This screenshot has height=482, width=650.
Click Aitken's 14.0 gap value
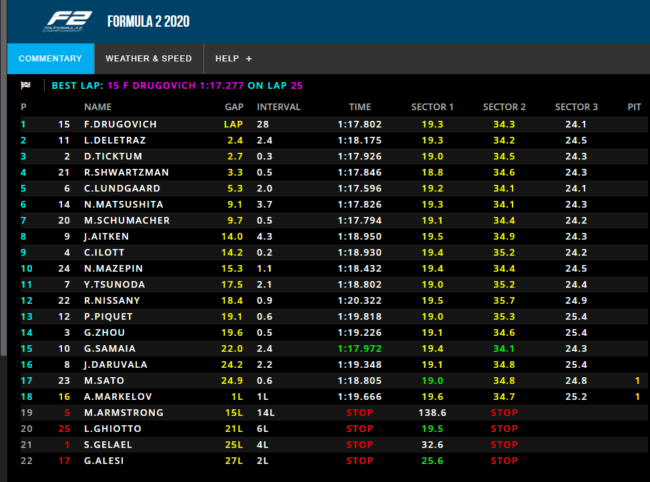pyautogui.click(x=232, y=237)
